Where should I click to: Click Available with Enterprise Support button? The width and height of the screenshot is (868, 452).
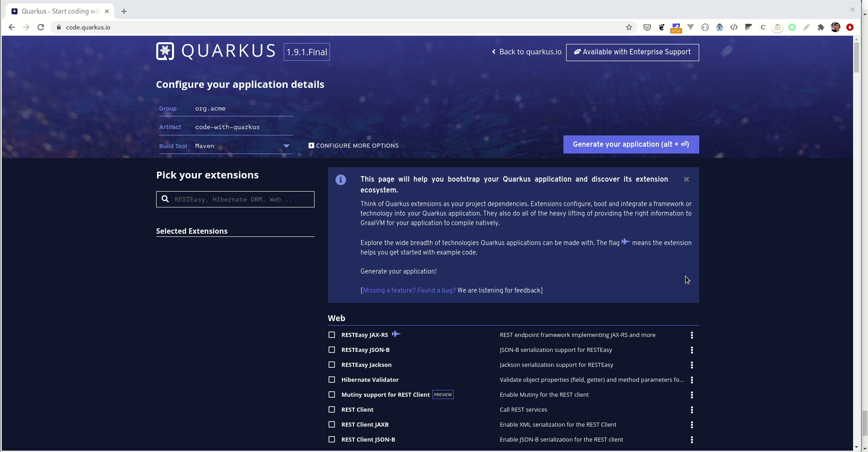632,52
